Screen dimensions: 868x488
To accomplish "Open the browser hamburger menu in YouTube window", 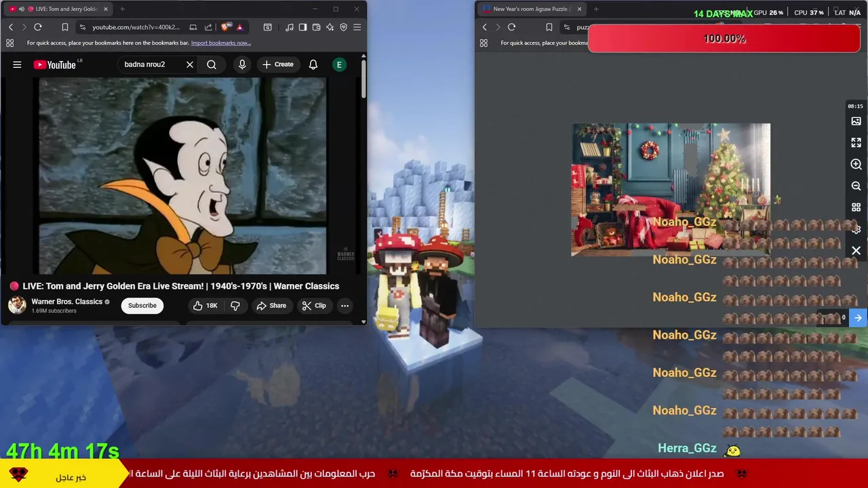I will coord(357,27).
